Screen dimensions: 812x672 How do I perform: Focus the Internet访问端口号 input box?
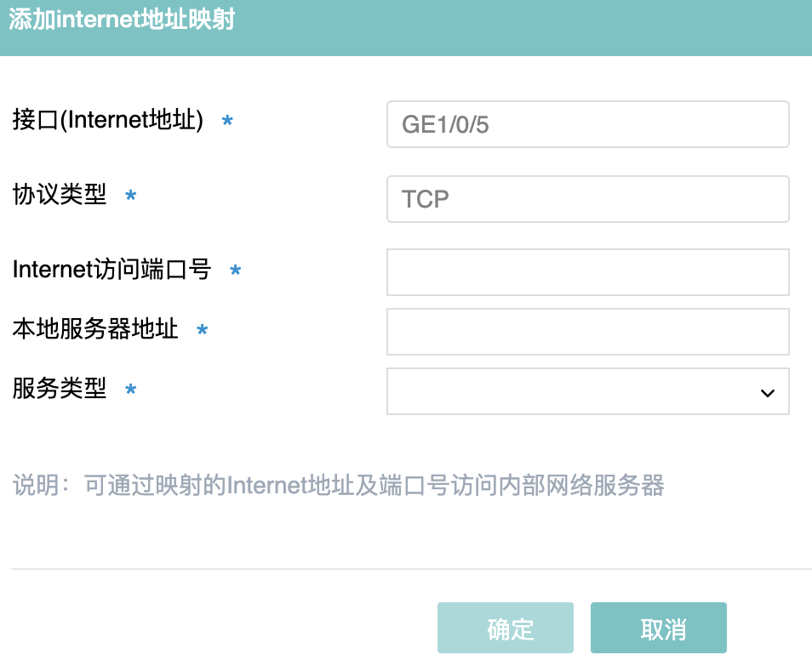587,272
